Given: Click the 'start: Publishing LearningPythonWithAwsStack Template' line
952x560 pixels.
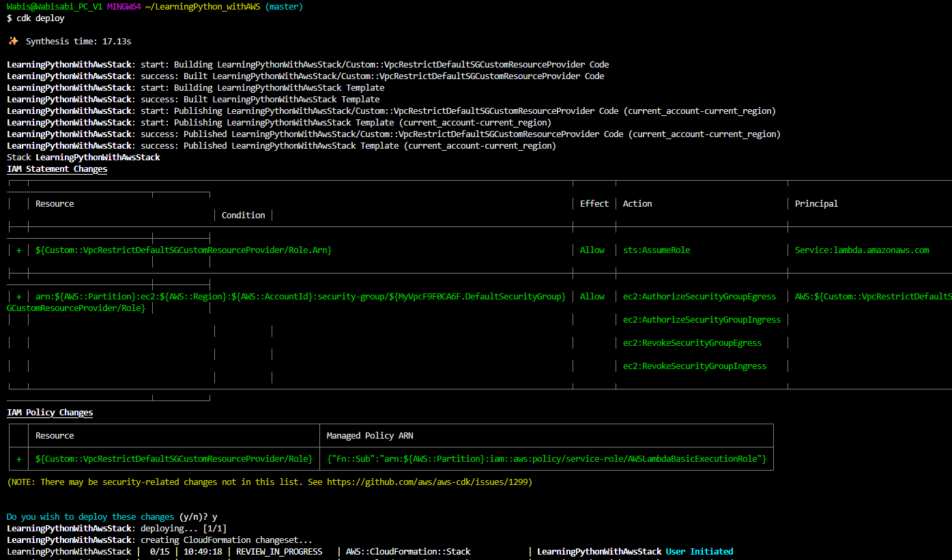Looking at the screenshot, I should pos(279,123).
